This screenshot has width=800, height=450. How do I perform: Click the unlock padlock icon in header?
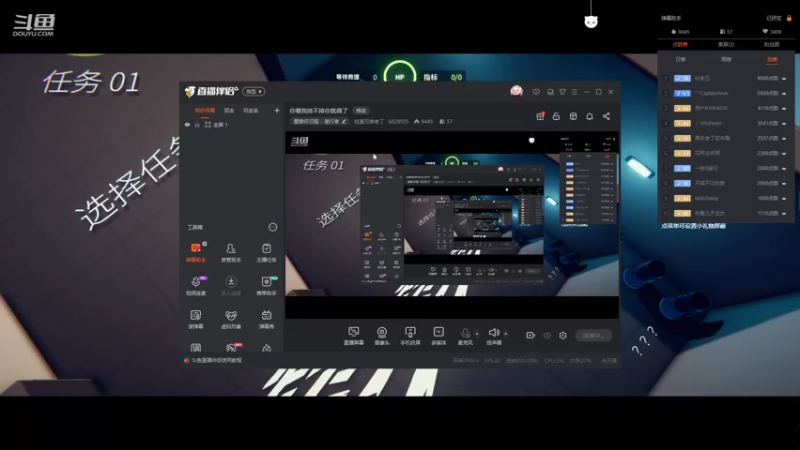pos(556,116)
